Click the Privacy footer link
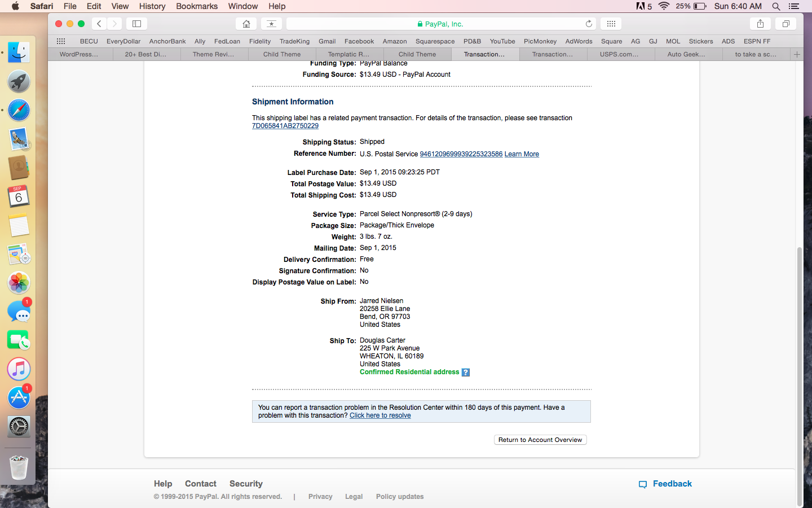Viewport: 812px width, 508px height. click(320, 497)
